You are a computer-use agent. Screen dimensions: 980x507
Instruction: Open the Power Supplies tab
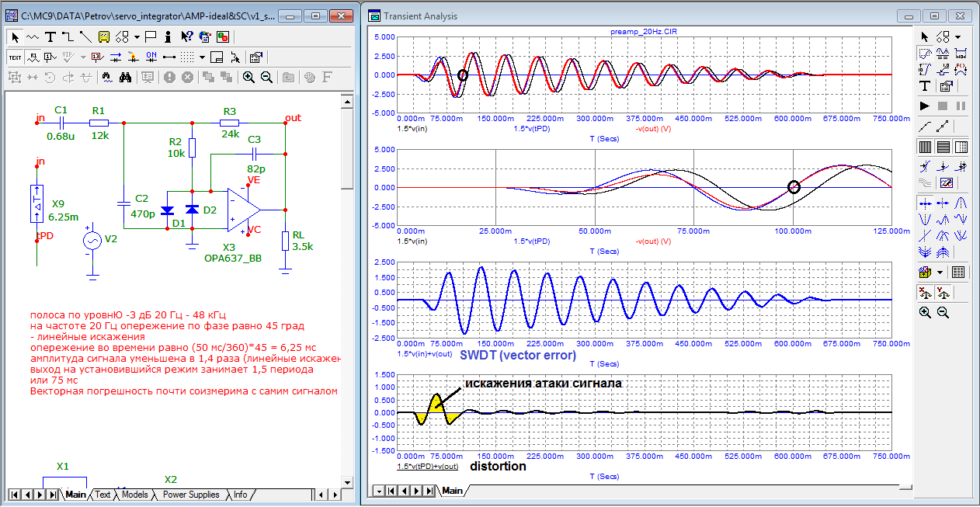click(191, 495)
